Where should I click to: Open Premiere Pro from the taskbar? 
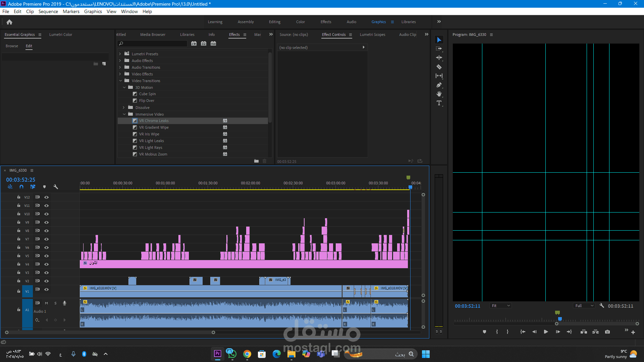pyautogui.click(x=218, y=354)
